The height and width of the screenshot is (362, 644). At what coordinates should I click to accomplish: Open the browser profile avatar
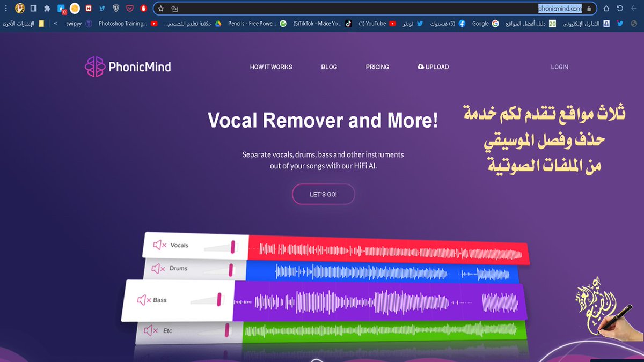(x=20, y=9)
